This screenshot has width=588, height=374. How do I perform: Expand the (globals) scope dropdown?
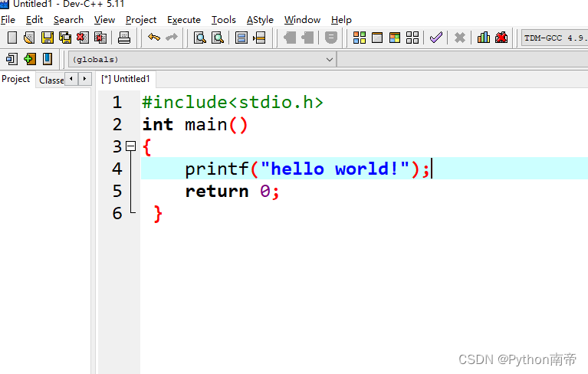(330, 59)
